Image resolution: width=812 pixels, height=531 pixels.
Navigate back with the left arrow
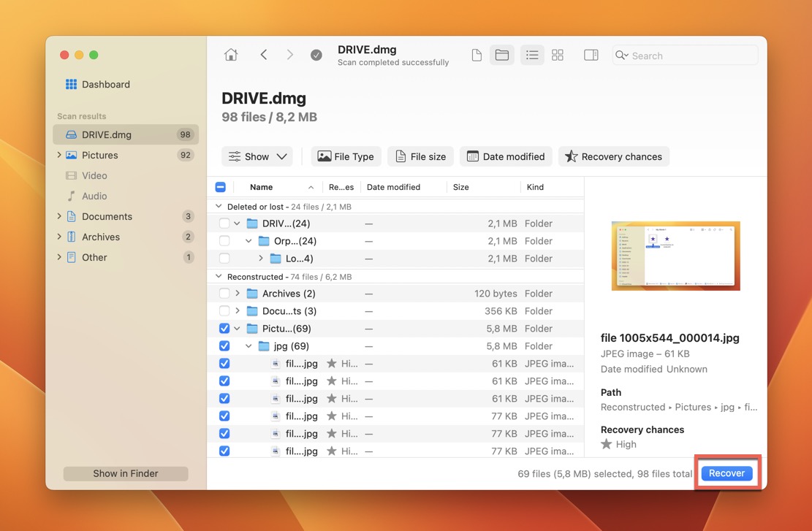pyautogui.click(x=264, y=56)
